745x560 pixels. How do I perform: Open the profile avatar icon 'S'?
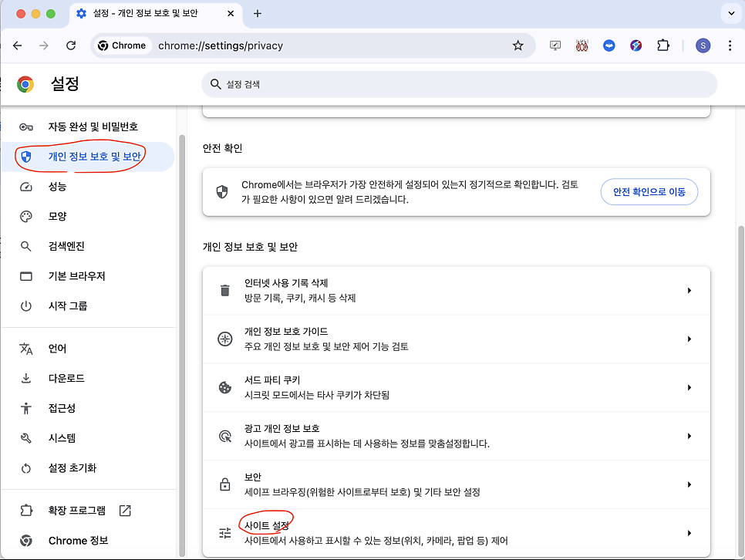[703, 46]
